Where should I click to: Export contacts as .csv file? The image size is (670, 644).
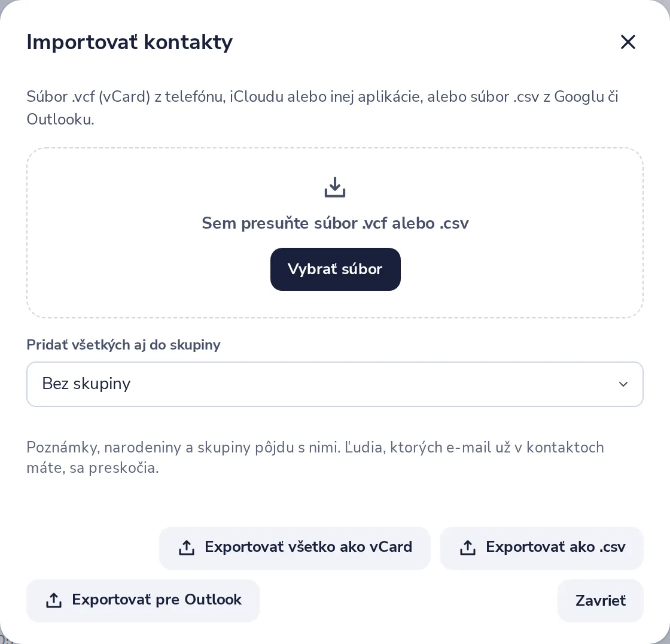coord(542,548)
